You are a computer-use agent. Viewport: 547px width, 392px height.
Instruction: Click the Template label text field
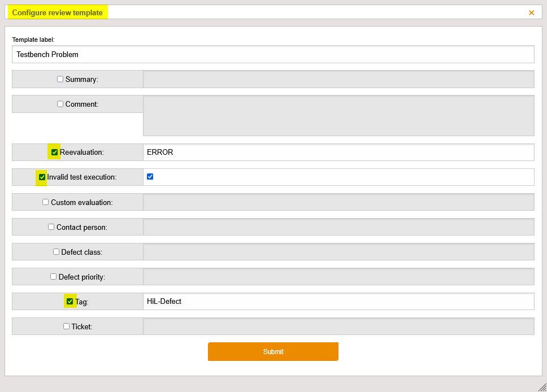coord(273,54)
